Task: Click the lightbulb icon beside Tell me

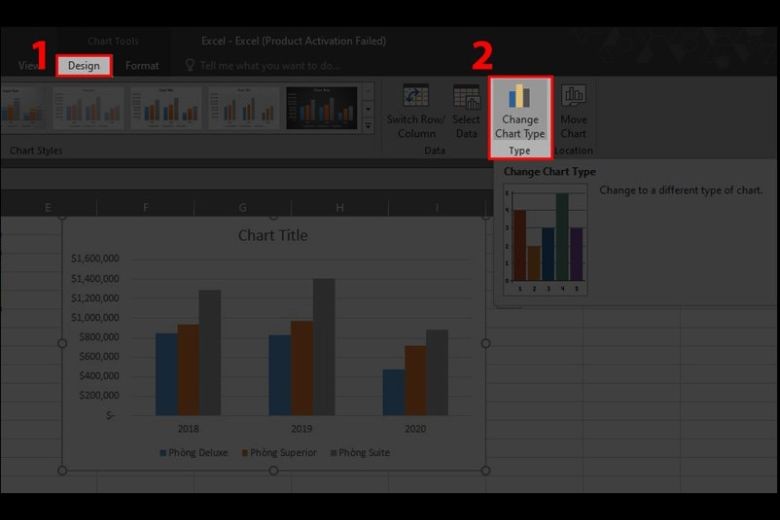Action: [190, 65]
